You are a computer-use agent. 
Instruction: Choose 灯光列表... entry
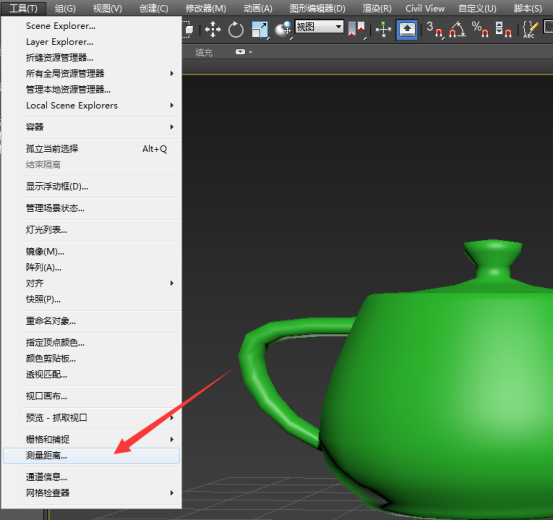92,230
